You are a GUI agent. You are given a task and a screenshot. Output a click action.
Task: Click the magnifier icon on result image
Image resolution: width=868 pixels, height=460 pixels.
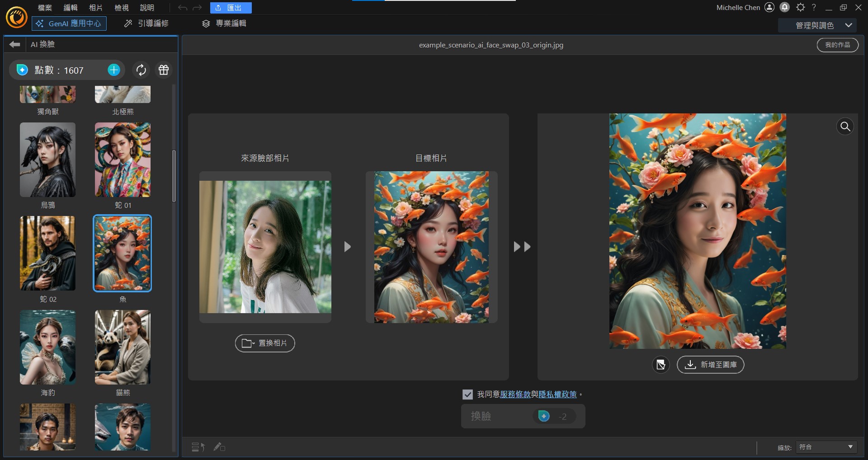pos(844,127)
